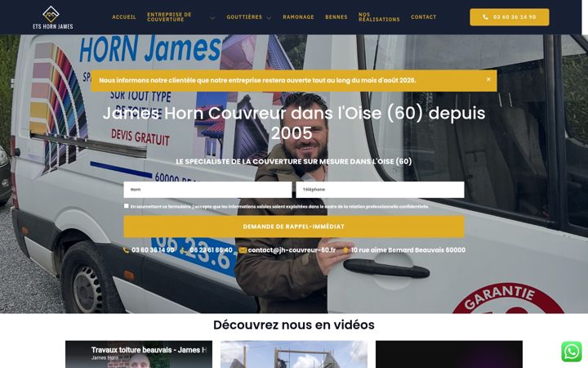Viewport: 588px width, 368px height.
Task: Call the 03 60 36 14 90 hero link
Action: point(149,250)
